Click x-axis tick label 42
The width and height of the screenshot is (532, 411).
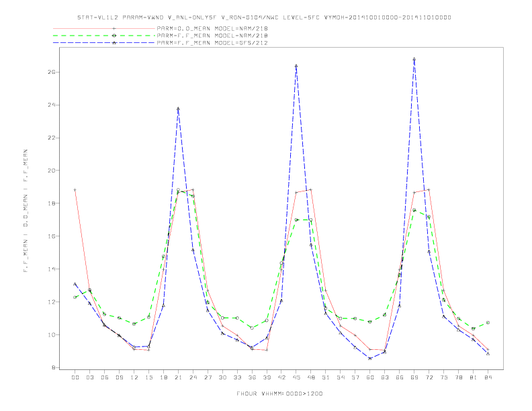pyautogui.click(x=281, y=377)
